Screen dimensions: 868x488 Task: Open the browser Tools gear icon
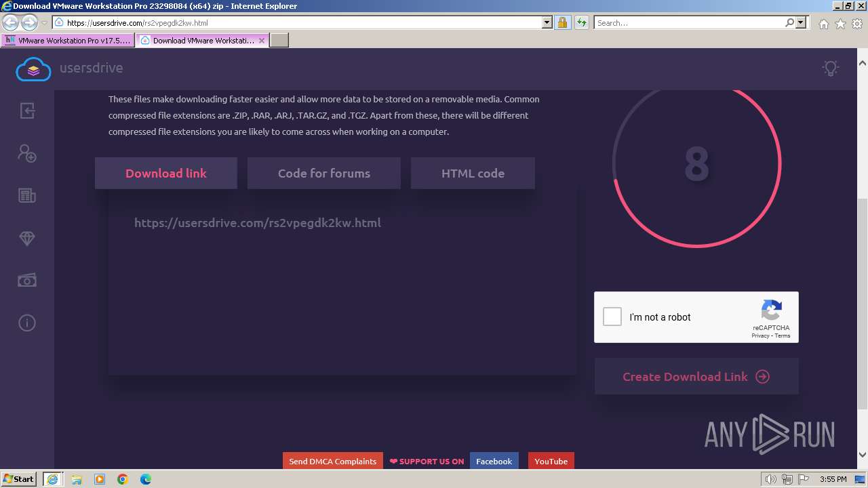pos(857,24)
